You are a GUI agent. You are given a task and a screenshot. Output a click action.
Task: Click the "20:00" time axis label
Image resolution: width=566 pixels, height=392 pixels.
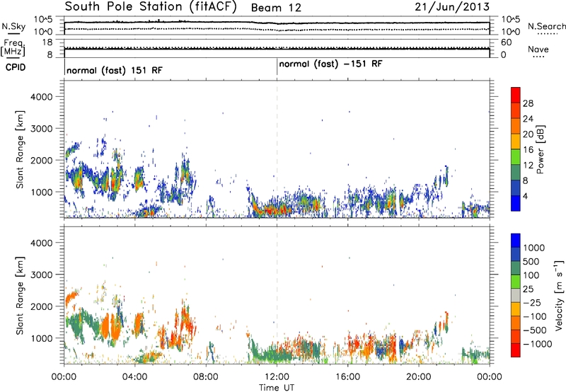[418, 377]
